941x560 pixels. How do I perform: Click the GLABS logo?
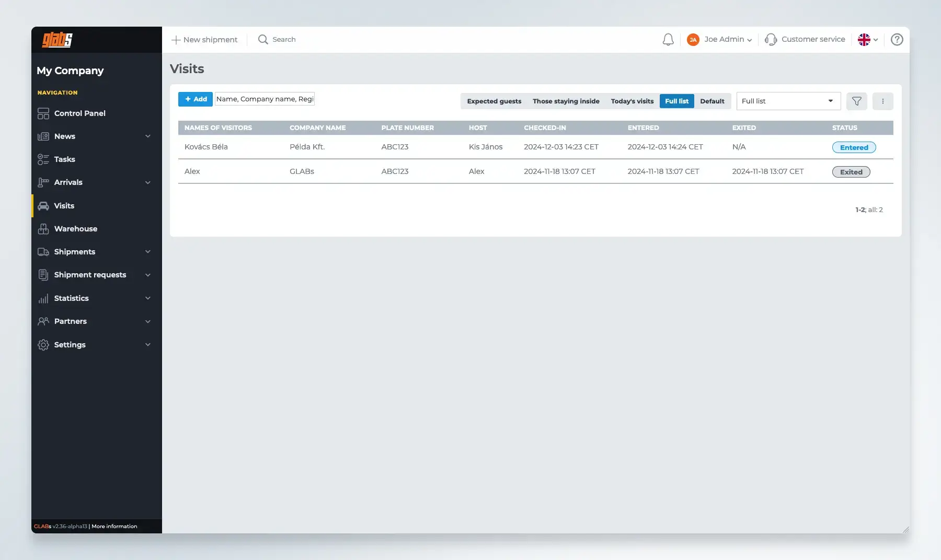tap(58, 40)
